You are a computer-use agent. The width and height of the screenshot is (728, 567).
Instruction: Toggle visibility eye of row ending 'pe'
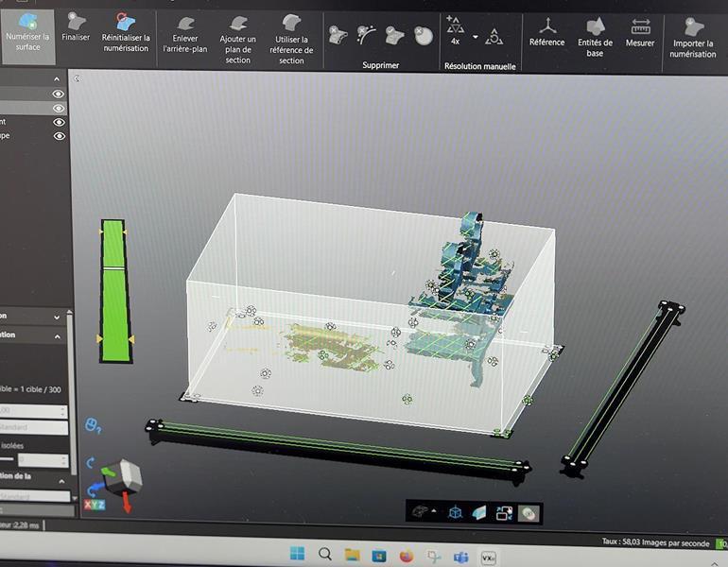60,136
